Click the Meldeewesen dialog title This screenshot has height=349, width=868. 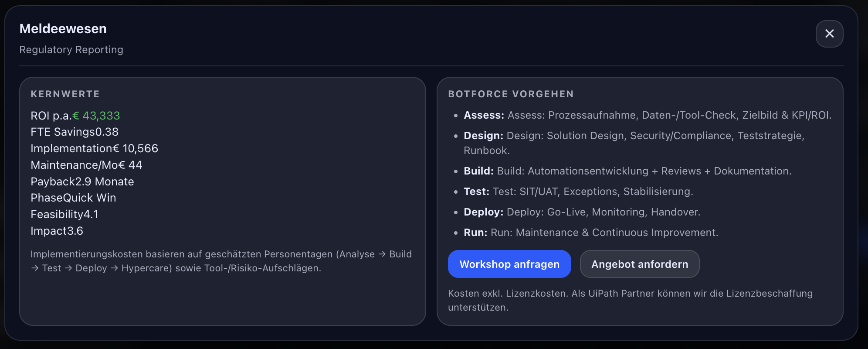(x=63, y=29)
